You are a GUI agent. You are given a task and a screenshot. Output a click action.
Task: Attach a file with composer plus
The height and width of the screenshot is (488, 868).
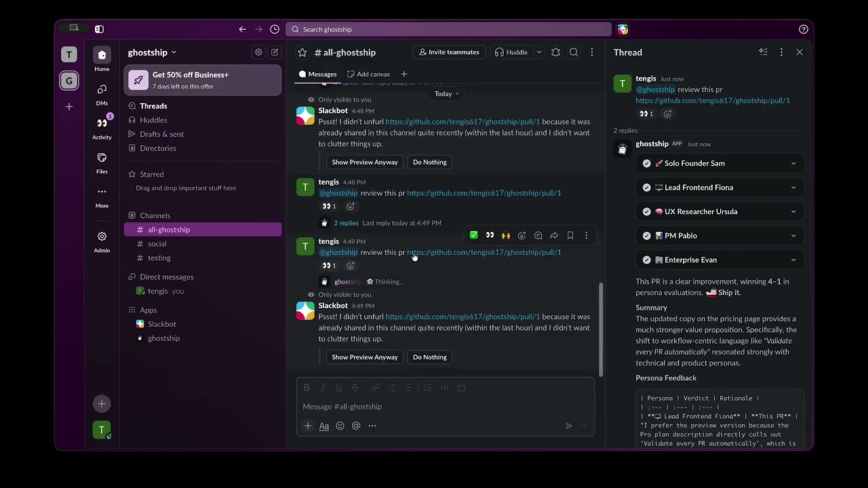307,426
